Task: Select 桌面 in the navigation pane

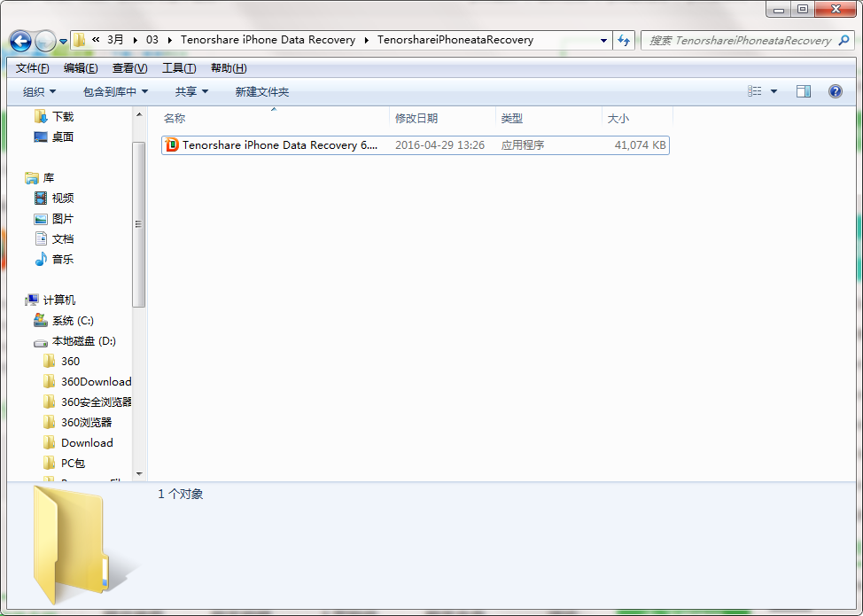Action: [63, 137]
